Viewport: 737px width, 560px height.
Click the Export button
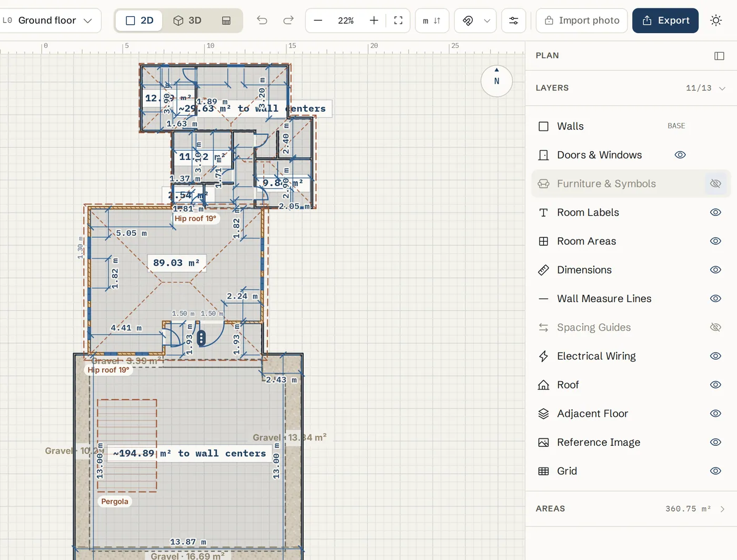[665, 21]
